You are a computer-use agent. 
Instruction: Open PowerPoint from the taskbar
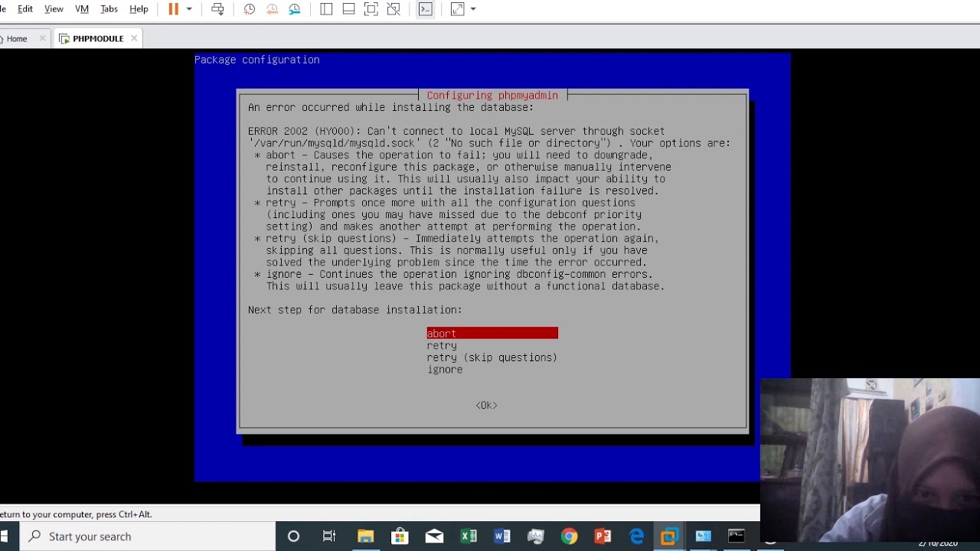[x=603, y=536]
